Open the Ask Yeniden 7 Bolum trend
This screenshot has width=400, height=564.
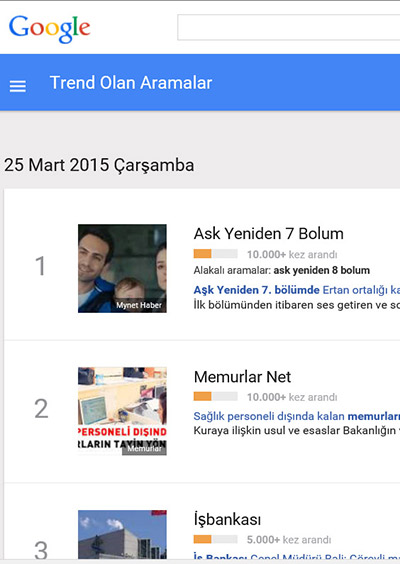click(x=269, y=233)
